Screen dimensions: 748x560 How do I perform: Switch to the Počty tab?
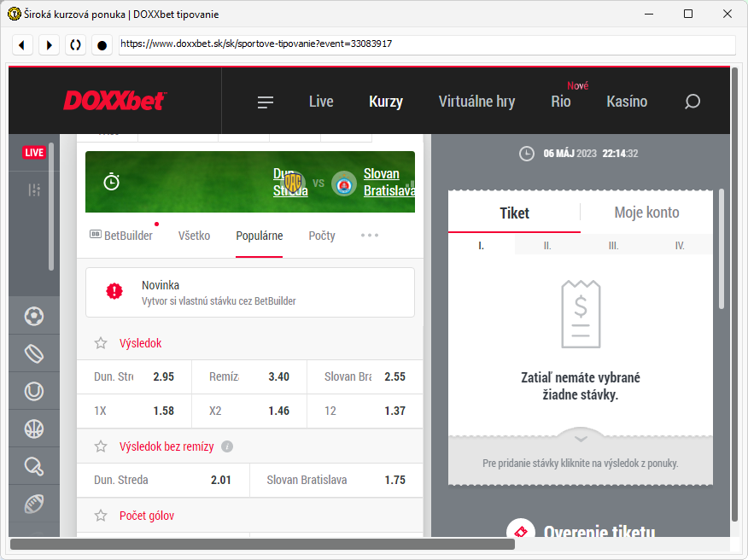click(322, 236)
